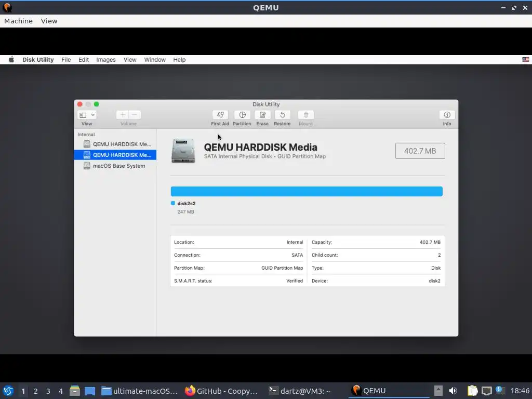Open the QEMU Machine menu

tap(18, 21)
